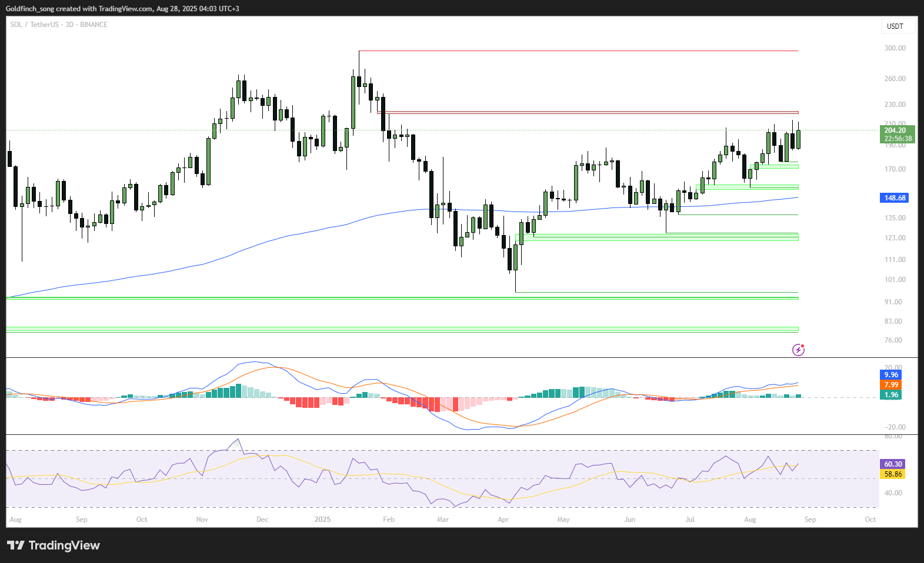924x563 pixels.
Task: Click the 230.00 price axis label
Action: click(x=895, y=105)
